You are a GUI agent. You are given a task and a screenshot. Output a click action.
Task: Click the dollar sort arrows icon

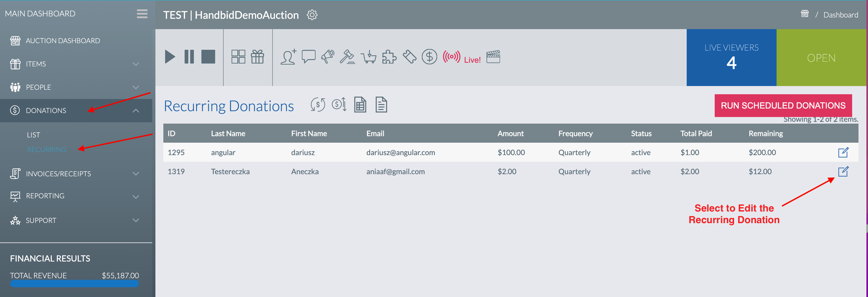click(339, 104)
